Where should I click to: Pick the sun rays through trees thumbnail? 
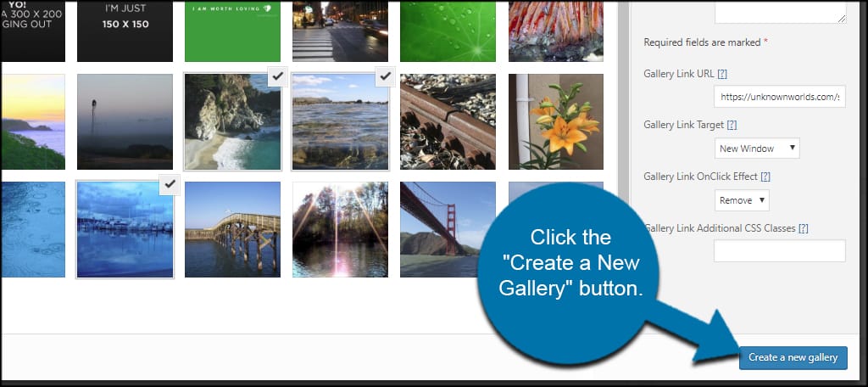pos(341,229)
